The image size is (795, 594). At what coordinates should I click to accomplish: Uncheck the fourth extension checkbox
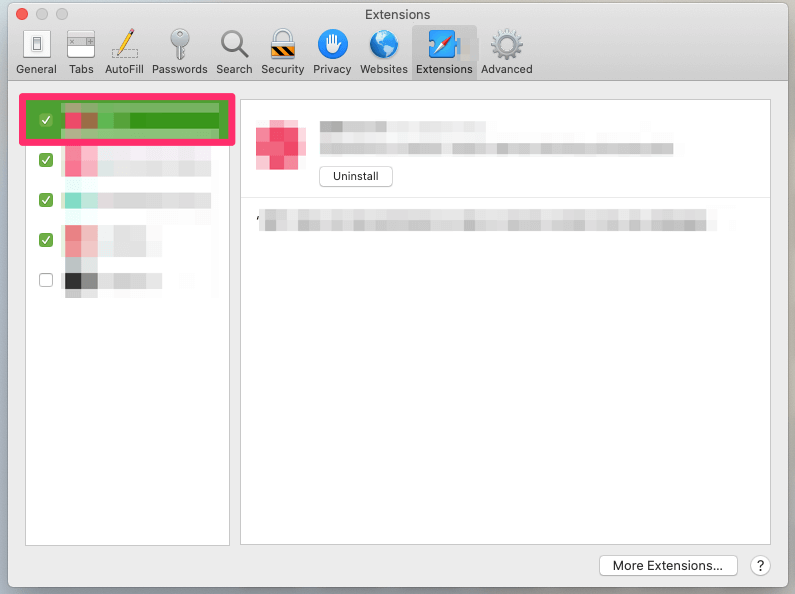(x=46, y=240)
